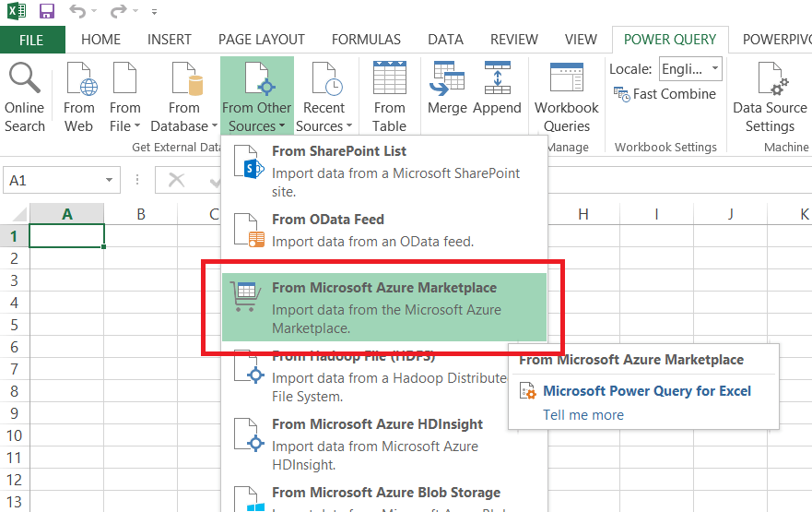Click the Fast Combine button
Screen dimensions: 812x512
point(665,94)
